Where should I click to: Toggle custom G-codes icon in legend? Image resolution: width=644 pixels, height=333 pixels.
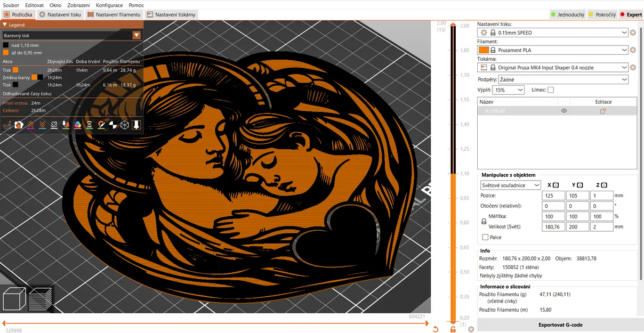pyautogui.click(x=101, y=125)
